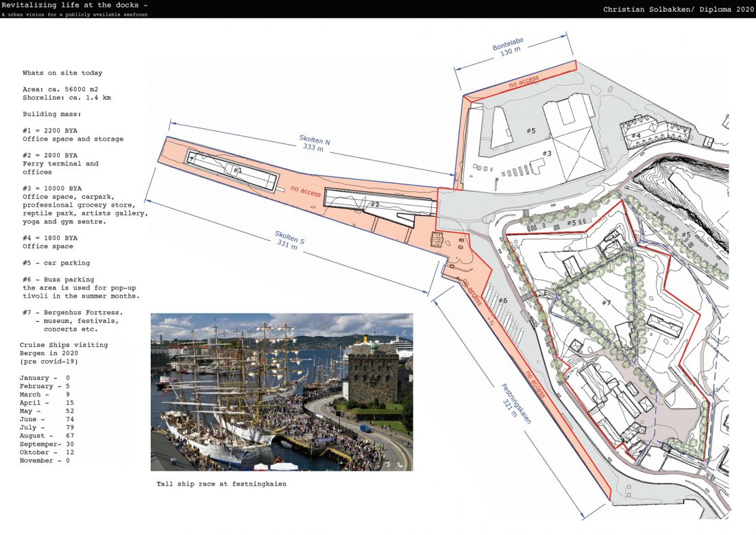Open the 'Revitalizing life at the docks' title
The width and height of the screenshot is (756, 535).
pos(75,5)
